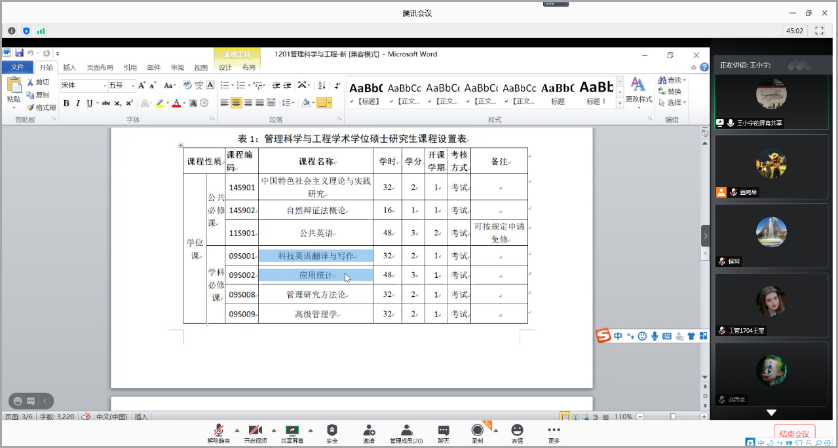The height and width of the screenshot is (448, 838).
Task: Switch to the 插入 ribbon tab
Action: click(69, 67)
